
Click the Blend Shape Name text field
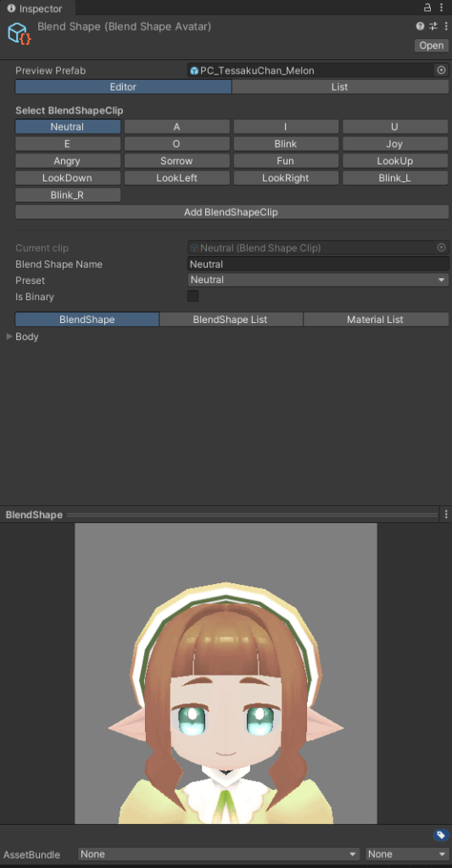(318, 264)
